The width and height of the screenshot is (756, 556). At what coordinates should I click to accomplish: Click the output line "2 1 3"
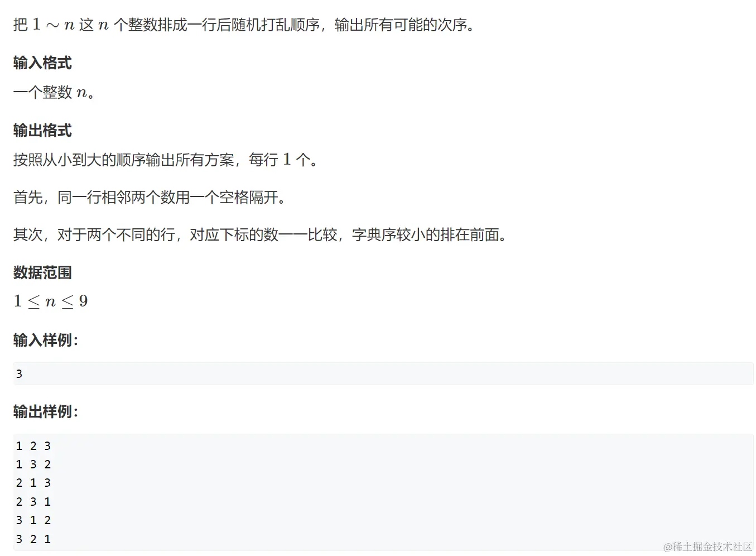(x=33, y=483)
